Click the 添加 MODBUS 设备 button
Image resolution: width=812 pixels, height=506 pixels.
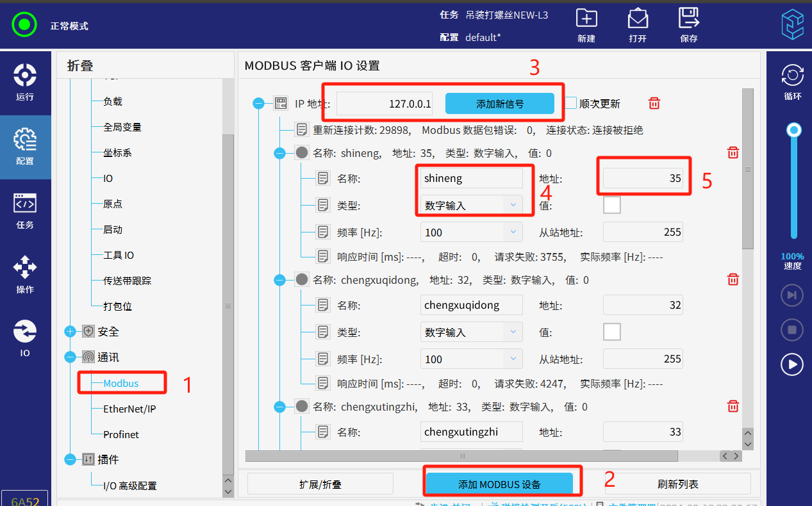click(x=499, y=484)
